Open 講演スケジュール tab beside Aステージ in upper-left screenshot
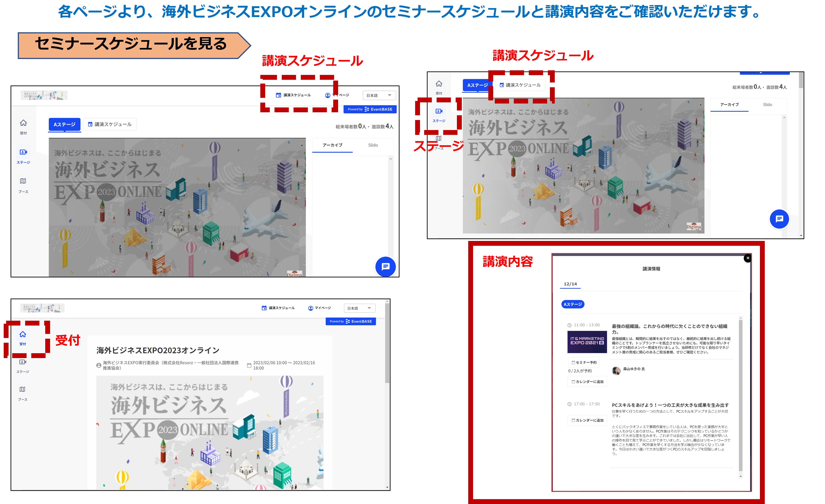Viewport: 825px width, 504px height. 110,124
